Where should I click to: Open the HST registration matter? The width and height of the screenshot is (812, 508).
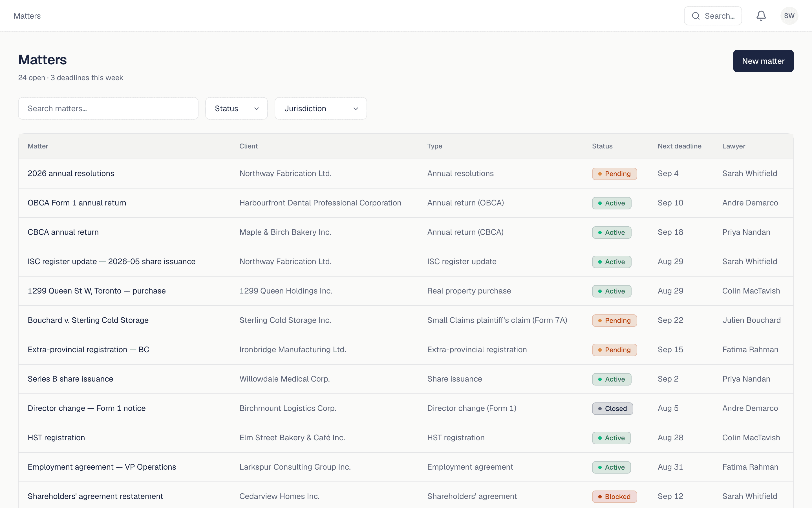56,437
